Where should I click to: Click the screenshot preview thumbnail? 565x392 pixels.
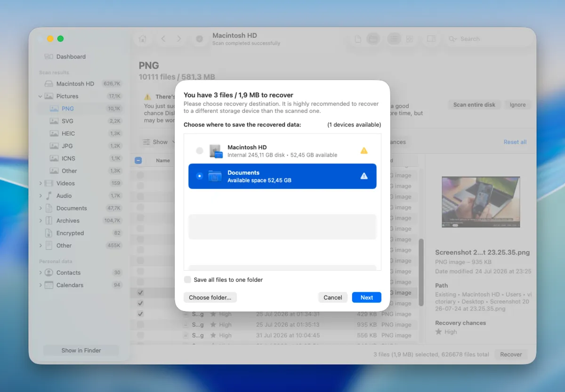click(x=481, y=202)
